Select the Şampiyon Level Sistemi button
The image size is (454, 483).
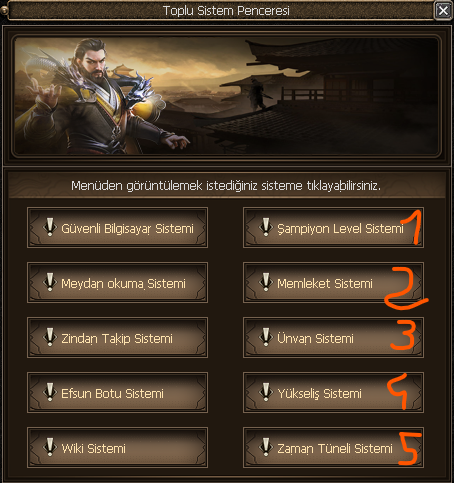[333, 227]
